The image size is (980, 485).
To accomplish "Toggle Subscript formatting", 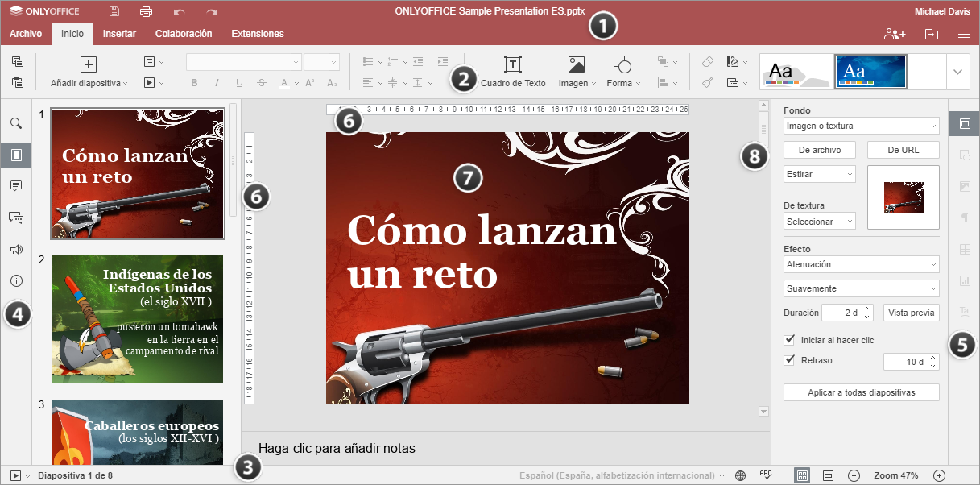I will pos(332,82).
